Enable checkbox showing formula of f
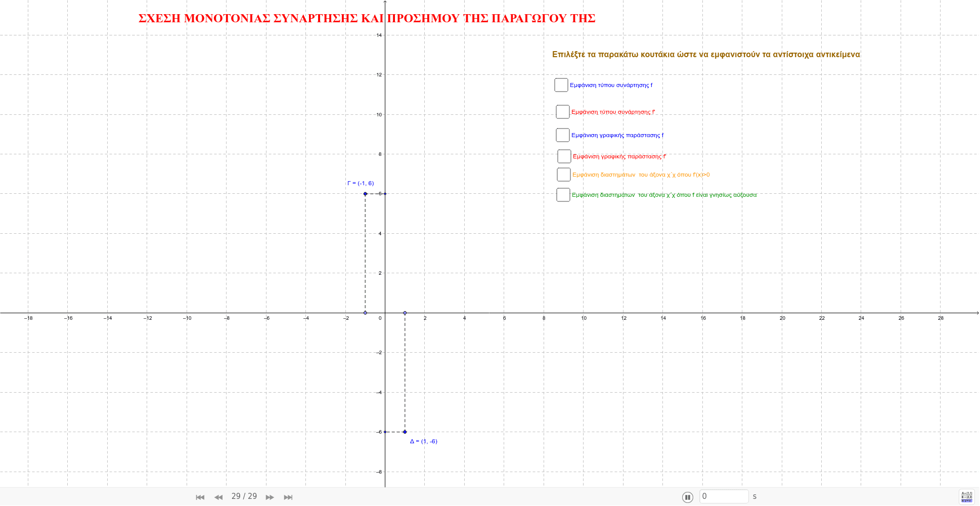 pos(561,85)
